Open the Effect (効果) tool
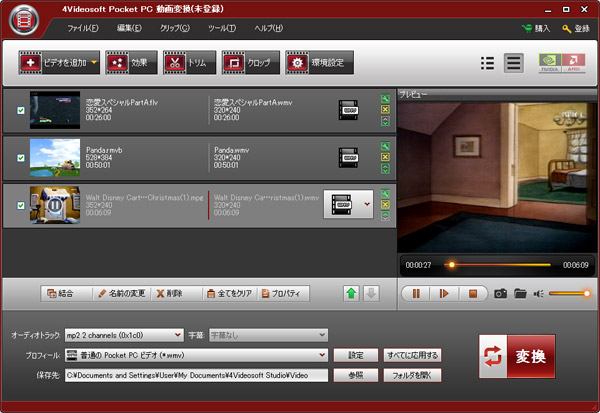This screenshot has height=413, width=600. click(x=131, y=62)
